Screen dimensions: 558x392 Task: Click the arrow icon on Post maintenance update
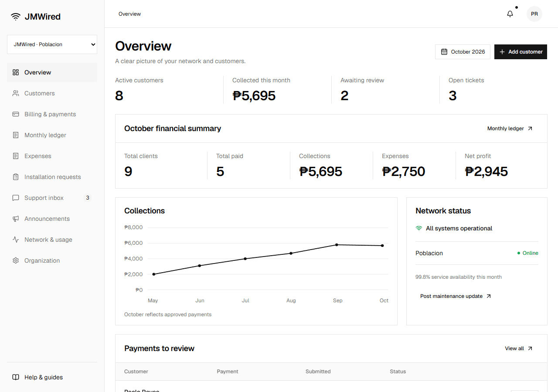pos(489,296)
